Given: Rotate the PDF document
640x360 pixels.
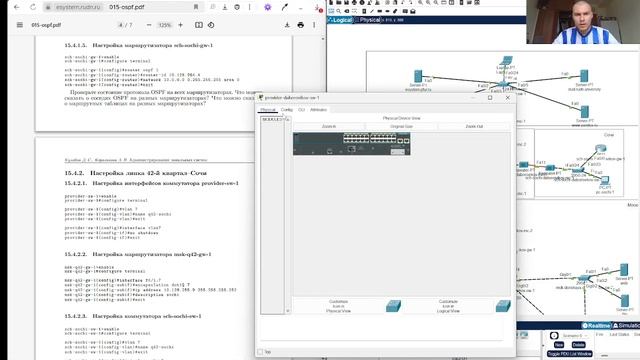Looking at the screenshot, I should point(211,25).
